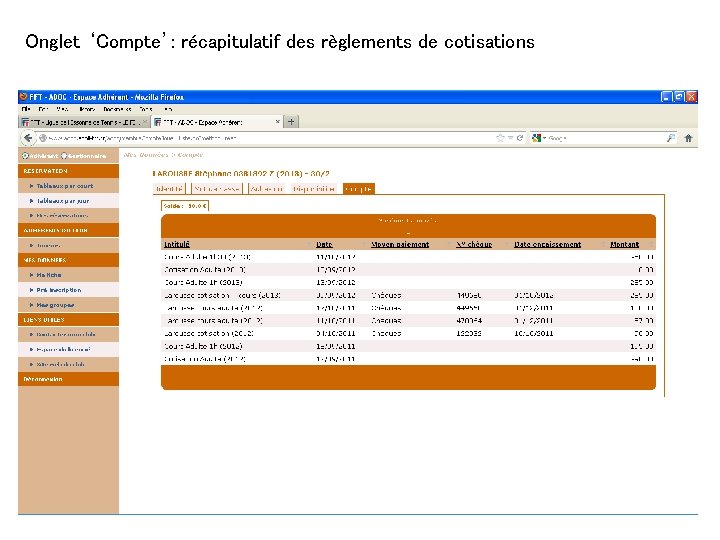Click the Mes données > Compte breadcrumb
Viewport: 720px width, 540px height.
(163, 155)
